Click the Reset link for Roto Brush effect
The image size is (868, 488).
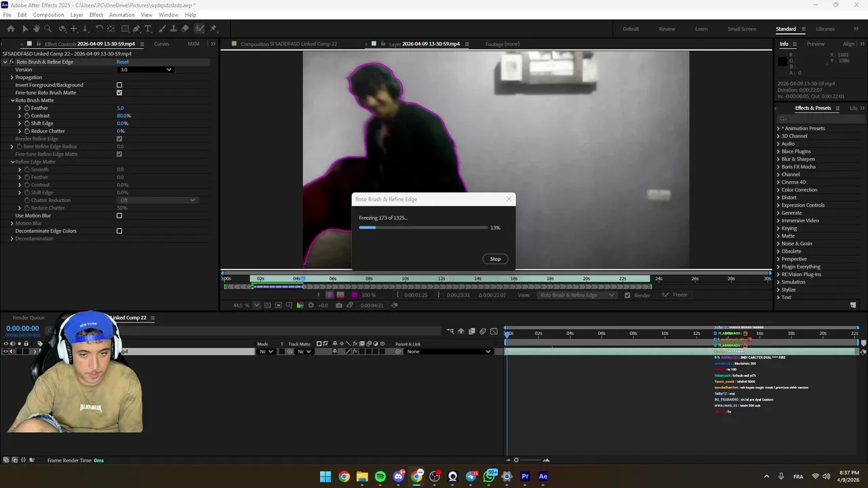[123, 62]
